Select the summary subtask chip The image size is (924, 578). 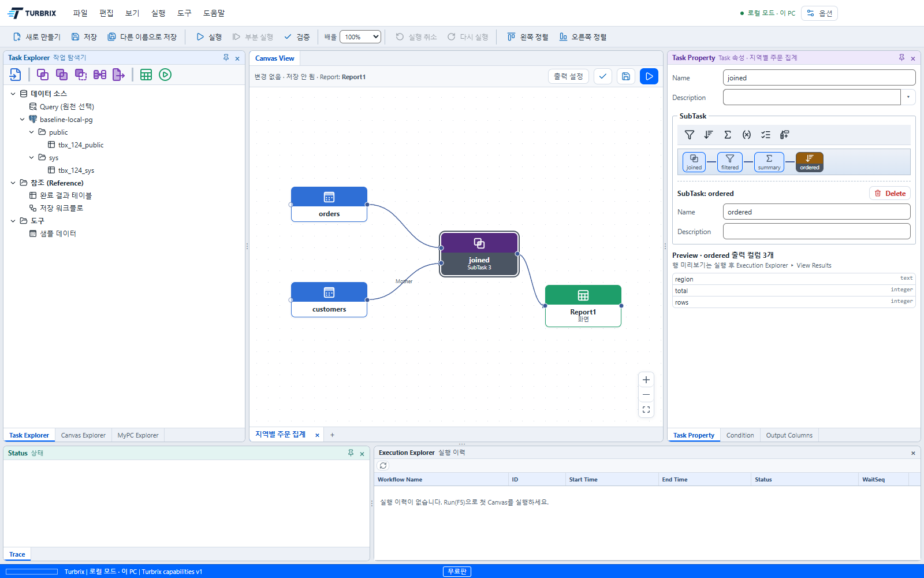769,162
